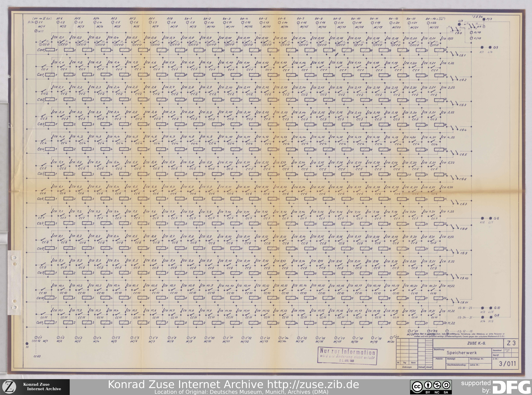Click the 'Werkstoff:' field label
This screenshot has height=395, width=532.
[x=451, y=359]
